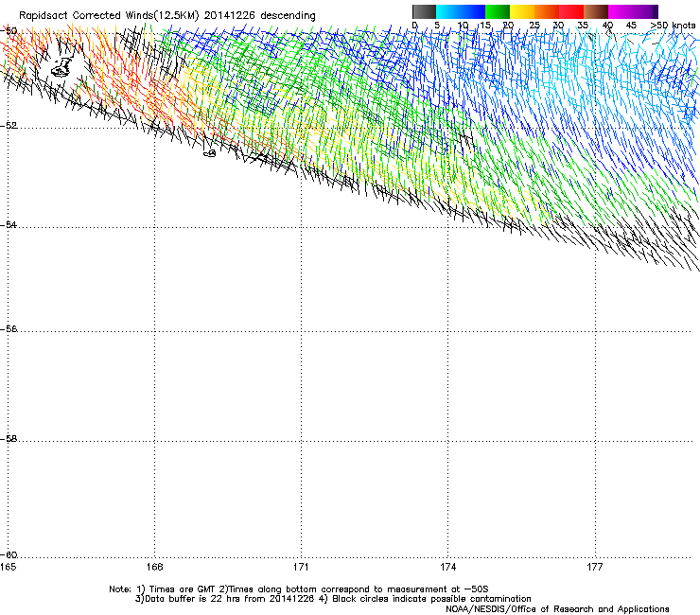Click the '-50' latitude label at top left
This screenshot has width=700, height=615.
tap(9, 31)
